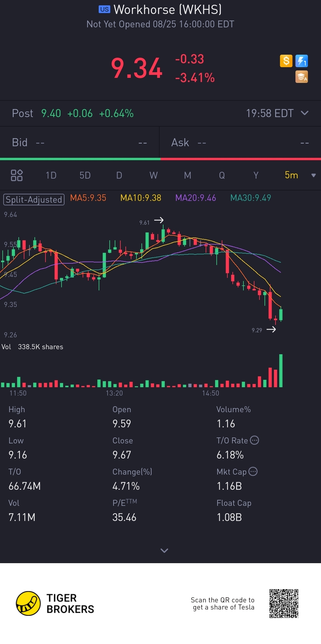Toggle the Split-Adjusted chart option
The width and height of the screenshot is (321, 644).
(x=34, y=199)
